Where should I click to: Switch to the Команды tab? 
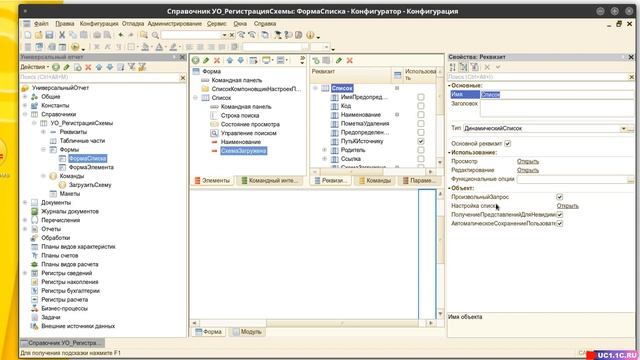click(375, 180)
